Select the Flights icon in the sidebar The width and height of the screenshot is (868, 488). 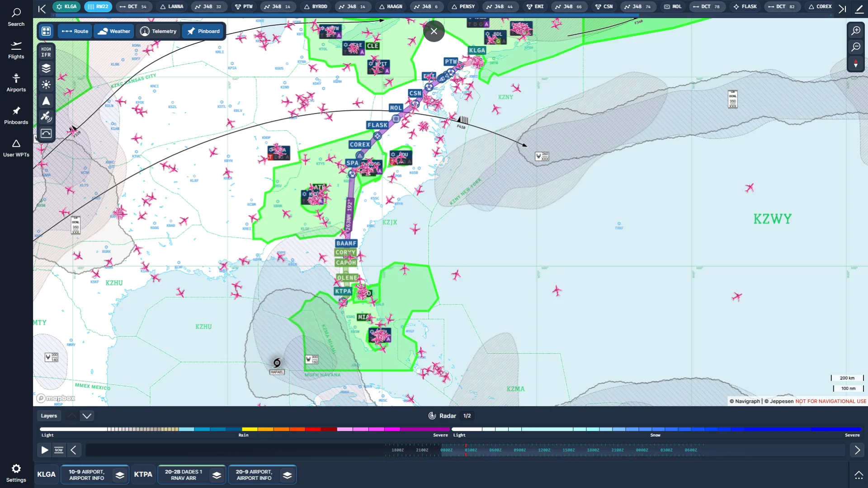tap(16, 50)
